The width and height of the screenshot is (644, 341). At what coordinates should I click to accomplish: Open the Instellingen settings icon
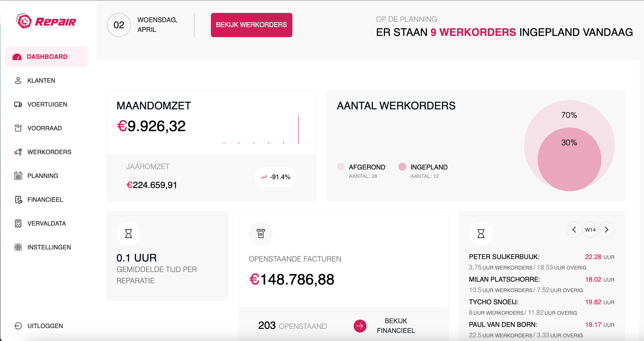18,247
